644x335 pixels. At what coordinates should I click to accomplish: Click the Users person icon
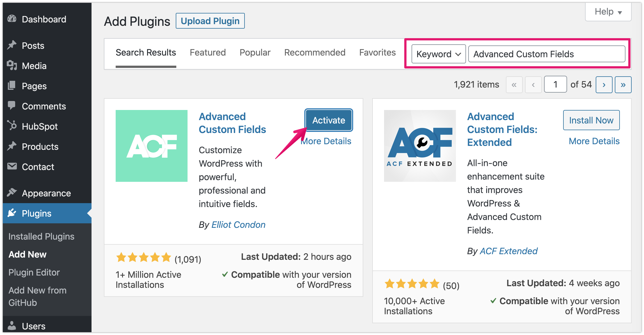click(12, 325)
